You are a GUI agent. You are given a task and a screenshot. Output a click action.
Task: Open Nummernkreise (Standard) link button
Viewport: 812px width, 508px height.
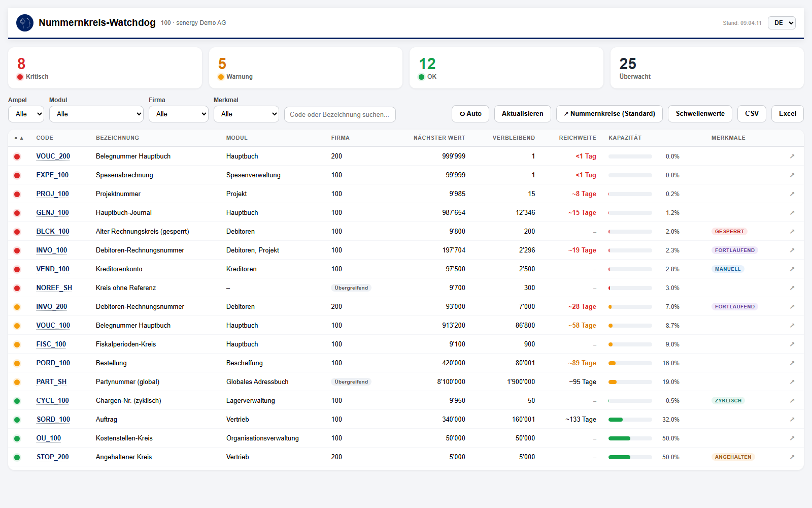tap(610, 114)
